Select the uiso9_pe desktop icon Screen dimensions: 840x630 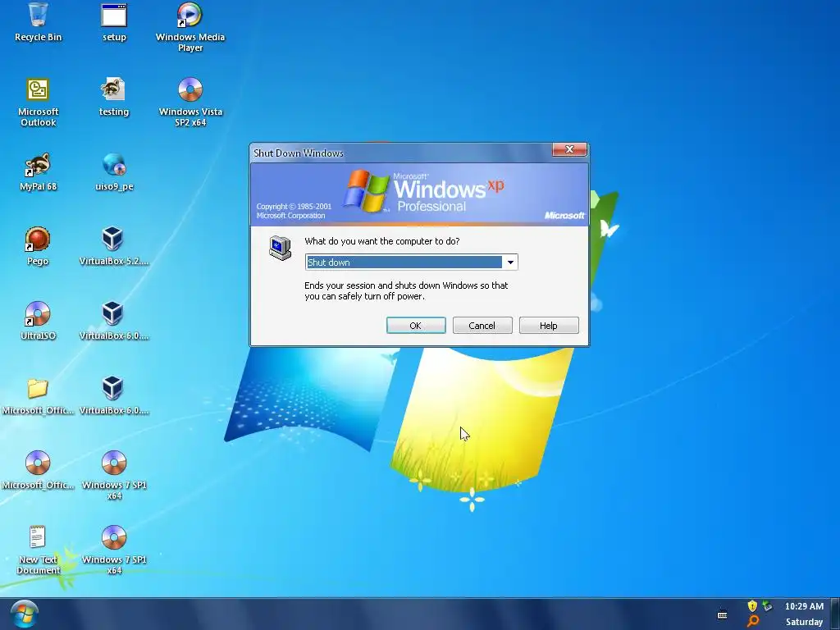pos(114,171)
